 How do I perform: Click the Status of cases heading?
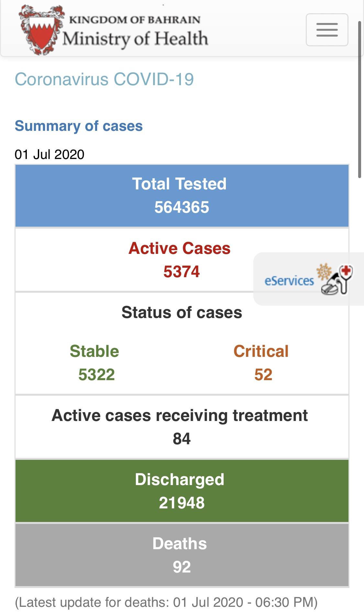[182, 313]
